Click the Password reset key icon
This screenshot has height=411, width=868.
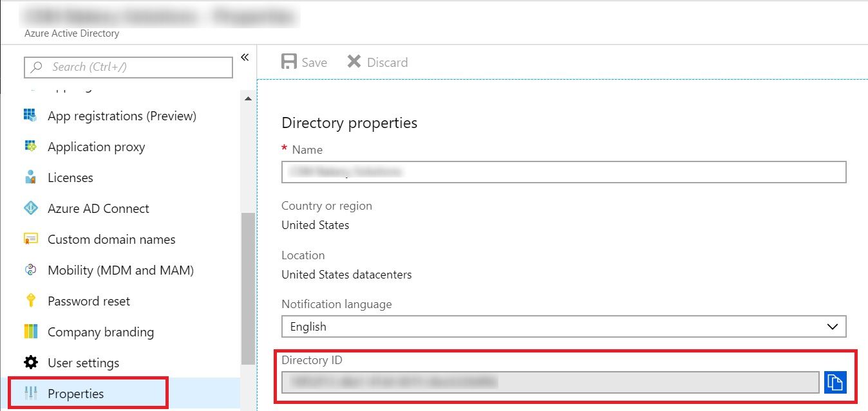tap(30, 301)
